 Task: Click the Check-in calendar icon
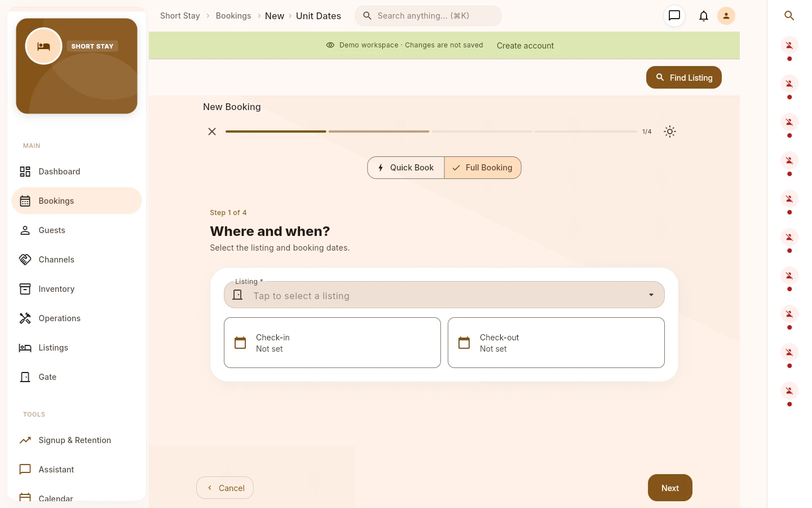click(x=240, y=343)
